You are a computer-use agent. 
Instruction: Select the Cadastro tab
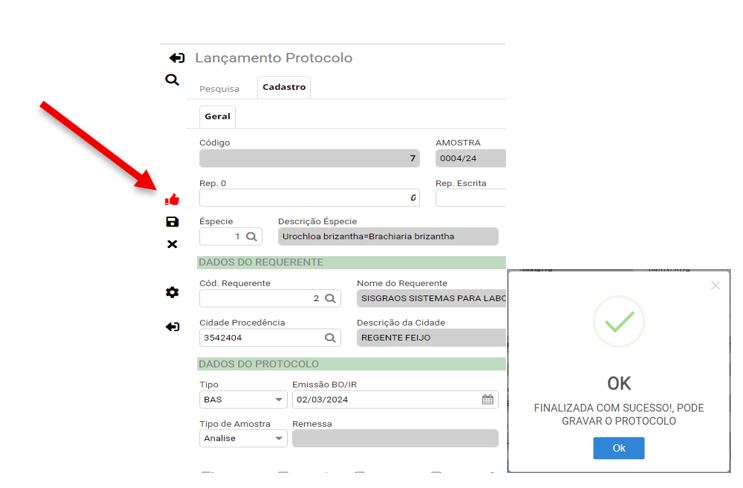pyautogui.click(x=285, y=88)
